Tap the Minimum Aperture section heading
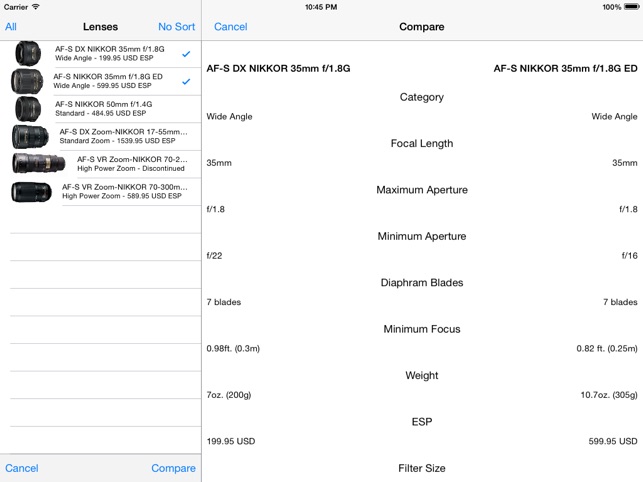643x482 pixels. click(x=422, y=236)
